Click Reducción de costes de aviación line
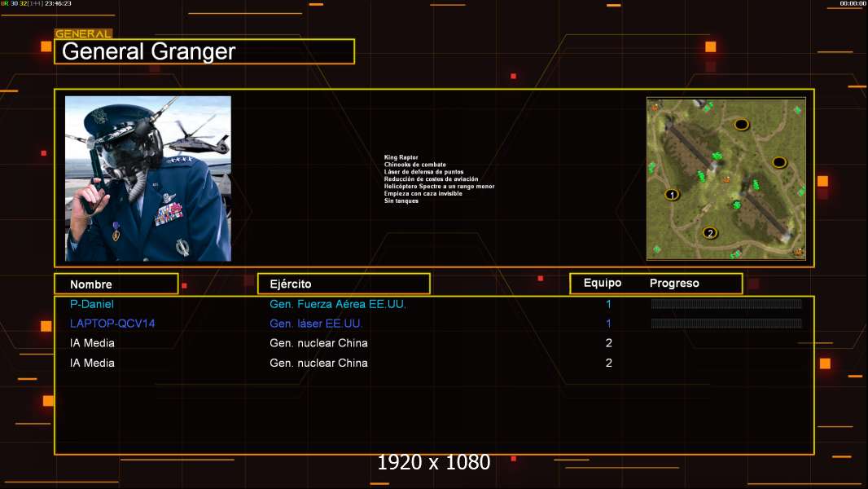Screen dimensions: 868x489 coord(432,178)
